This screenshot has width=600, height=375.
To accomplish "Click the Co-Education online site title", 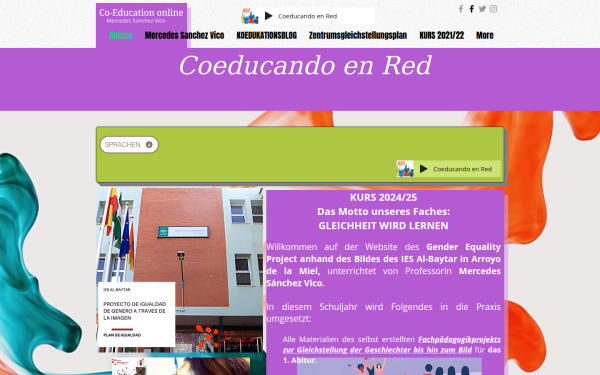I will 141,12.
